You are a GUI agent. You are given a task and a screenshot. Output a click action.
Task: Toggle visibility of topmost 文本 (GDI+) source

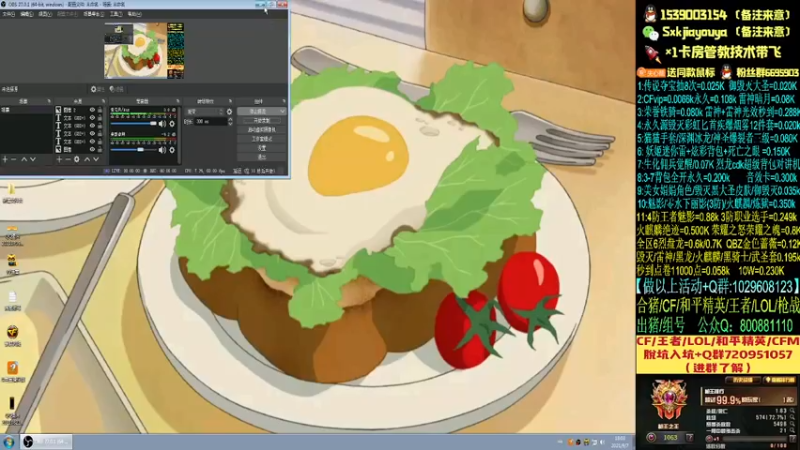92,117
